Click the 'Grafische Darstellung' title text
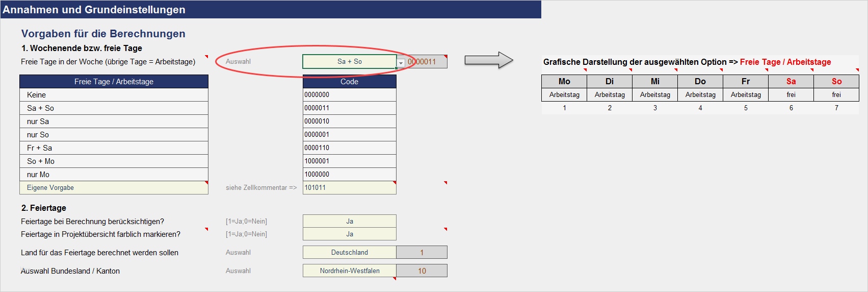This screenshot has width=868, height=292. (687, 62)
